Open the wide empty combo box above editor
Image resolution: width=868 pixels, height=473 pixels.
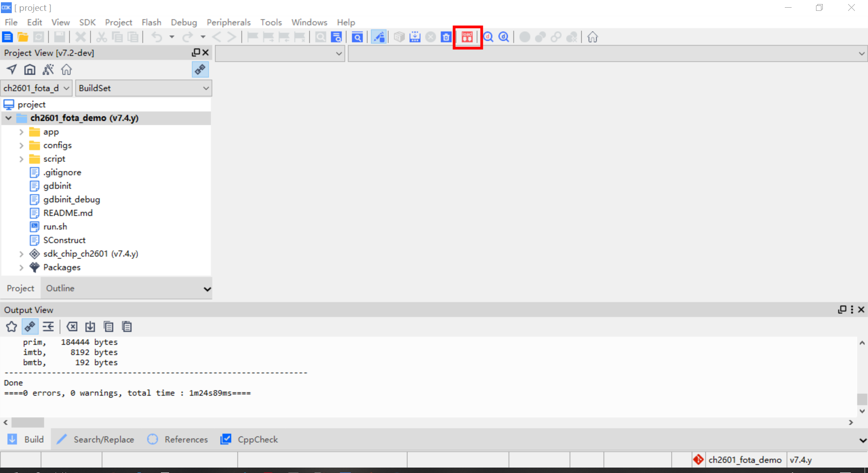pyautogui.click(x=608, y=53)
